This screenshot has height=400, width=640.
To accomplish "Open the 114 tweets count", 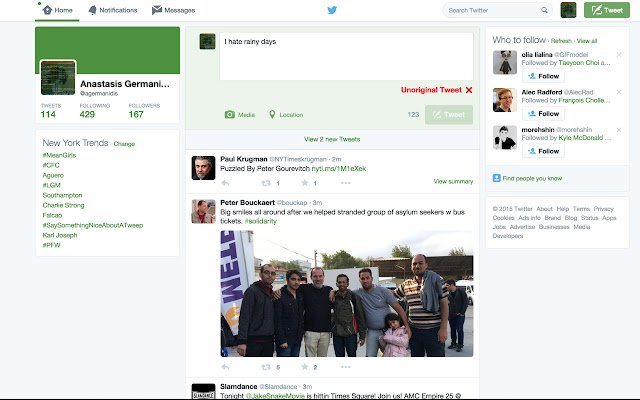I will tap(48, 114).
